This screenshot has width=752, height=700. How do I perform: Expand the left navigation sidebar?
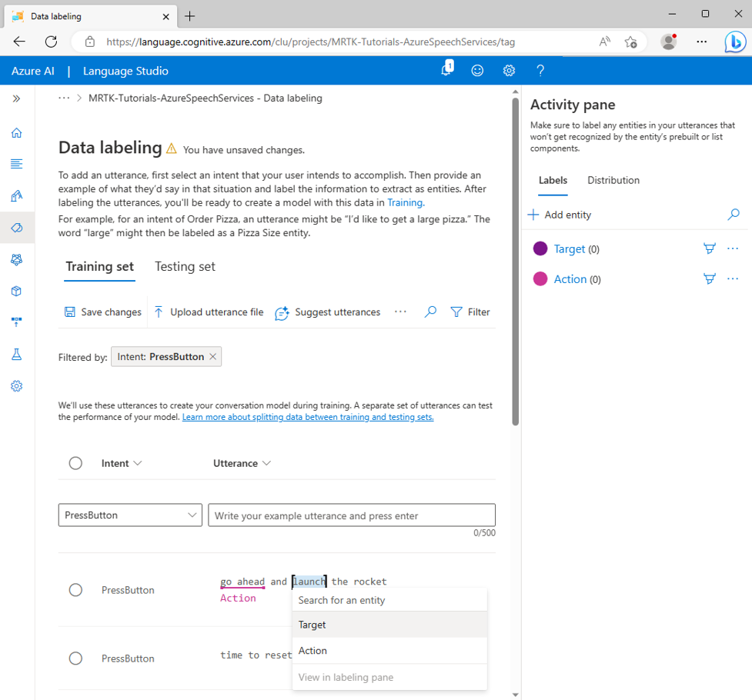pos(16,98)
